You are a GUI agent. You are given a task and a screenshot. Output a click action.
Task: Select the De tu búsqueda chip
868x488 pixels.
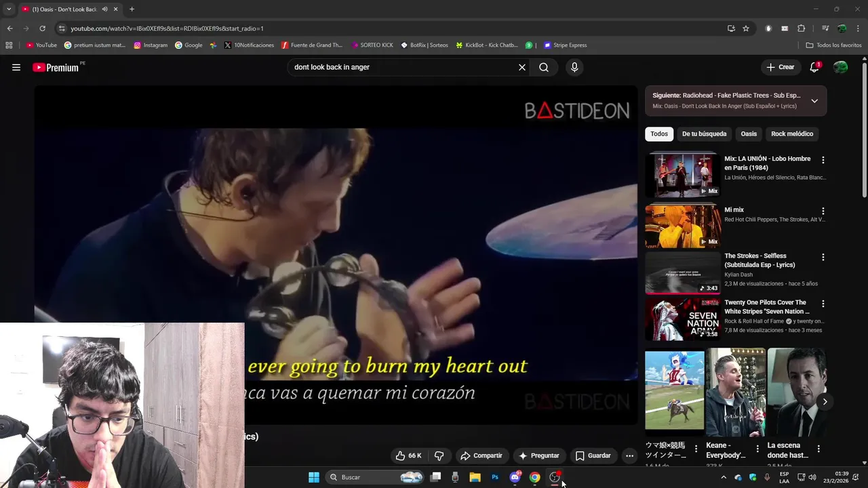tap(704, 134)
